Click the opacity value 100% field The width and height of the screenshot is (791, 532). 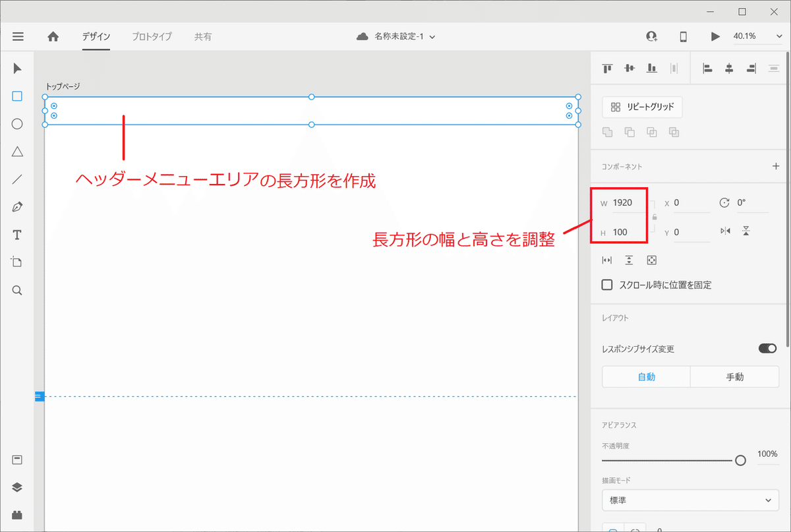click(x=767, y=454)
